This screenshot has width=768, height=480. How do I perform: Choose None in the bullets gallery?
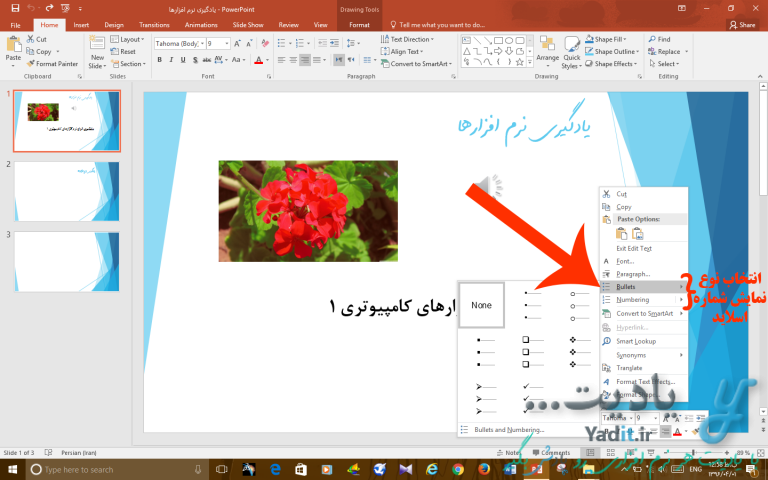(481, 305)
